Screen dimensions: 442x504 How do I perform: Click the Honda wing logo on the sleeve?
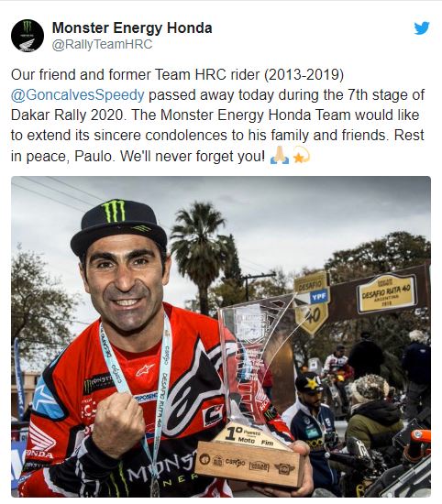[40, 436]
